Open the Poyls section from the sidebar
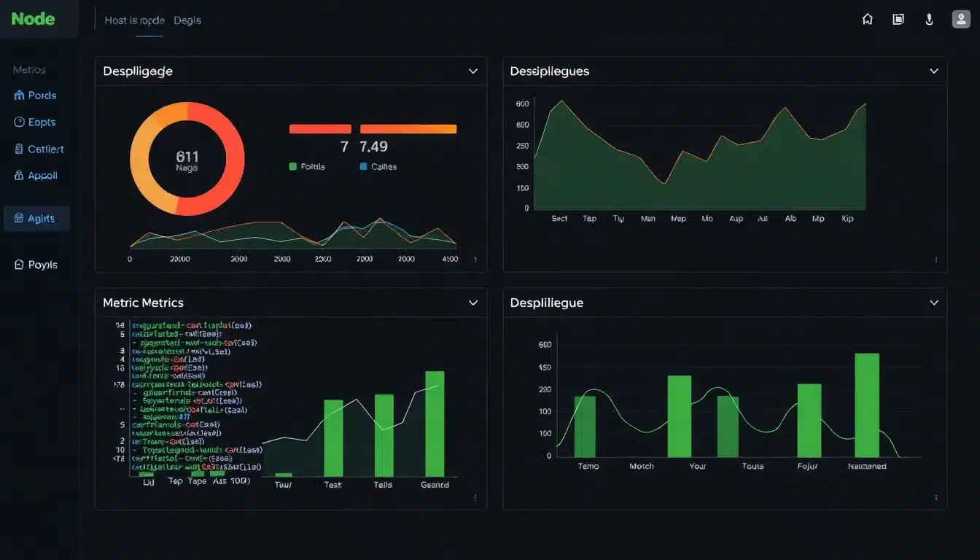The height and width of the screenshot is (560, 980). [x=38, y=264]
